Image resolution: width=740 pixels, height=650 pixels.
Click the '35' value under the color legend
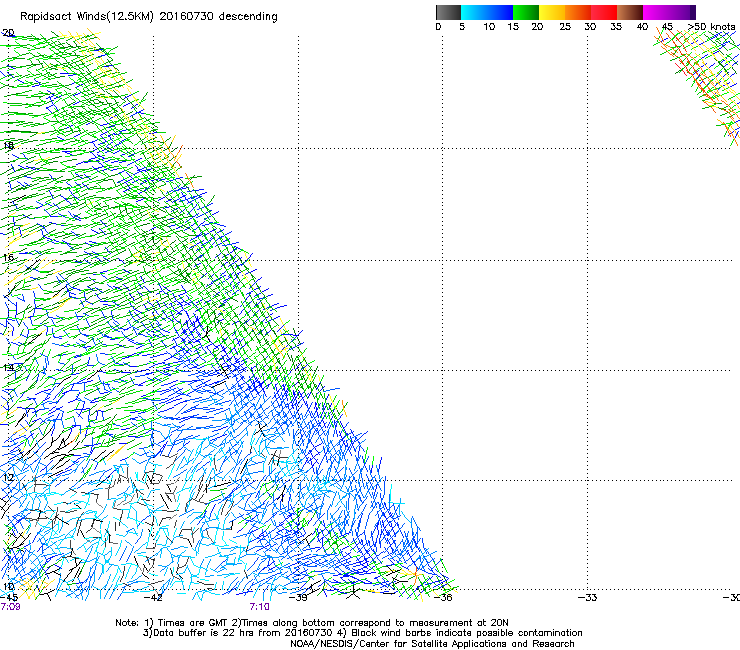click(616, 27)
